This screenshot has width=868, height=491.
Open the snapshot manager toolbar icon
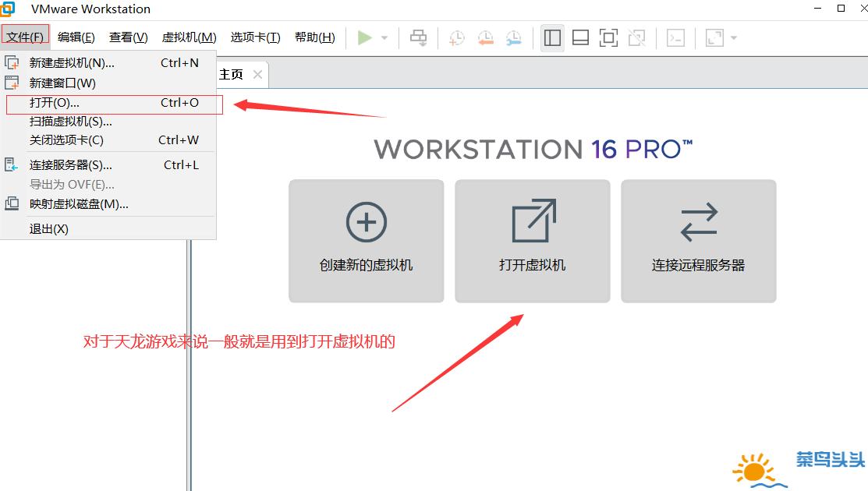coord(514,38)
